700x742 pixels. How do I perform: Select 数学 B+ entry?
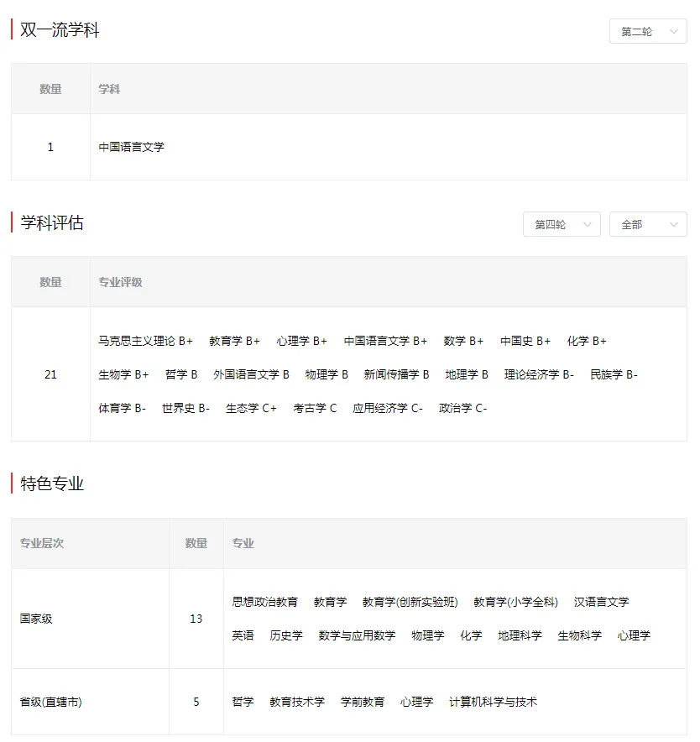click(463, 341)
